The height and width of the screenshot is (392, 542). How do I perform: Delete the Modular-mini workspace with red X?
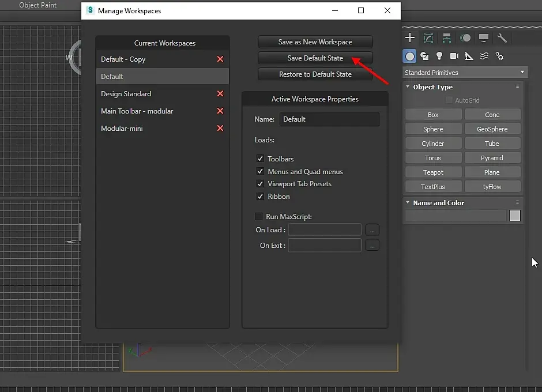(220, 128)
